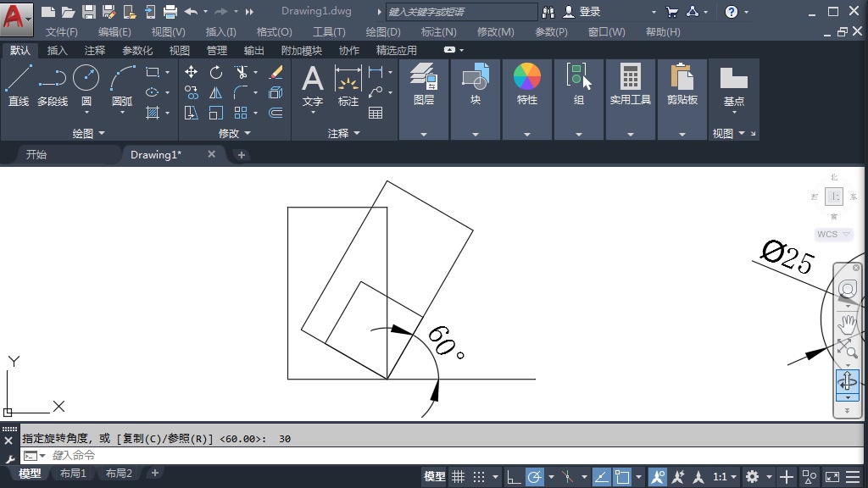Click the Move tool in 修改 panel
The width and height of the screenshot is (868, 488).
(x=191, y=72)
